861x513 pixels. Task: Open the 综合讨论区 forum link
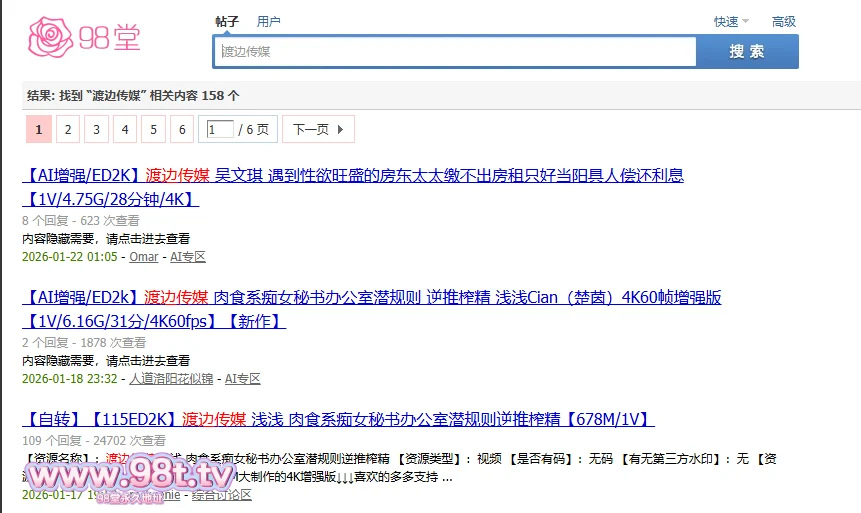pyautogui.click(x=221, y=494)
